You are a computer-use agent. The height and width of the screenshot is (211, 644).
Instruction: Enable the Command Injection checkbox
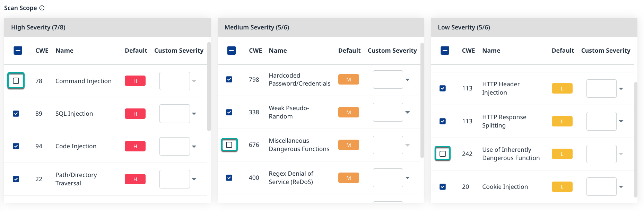pos(16,81)
